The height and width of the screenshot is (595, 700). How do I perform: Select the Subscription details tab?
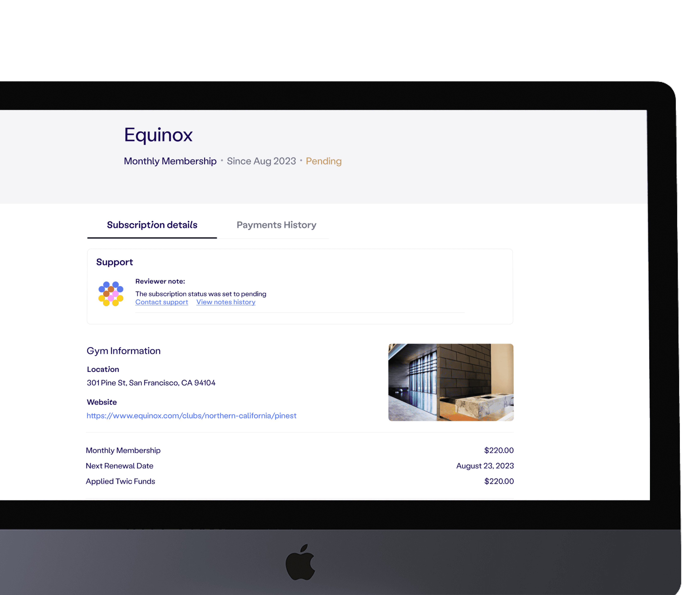152,225
